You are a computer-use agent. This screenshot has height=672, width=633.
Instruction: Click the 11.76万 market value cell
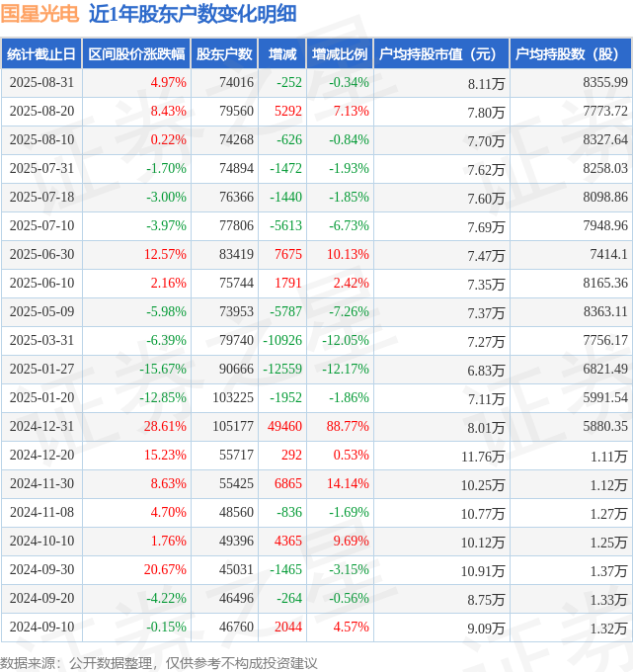(x=483, y=457)
